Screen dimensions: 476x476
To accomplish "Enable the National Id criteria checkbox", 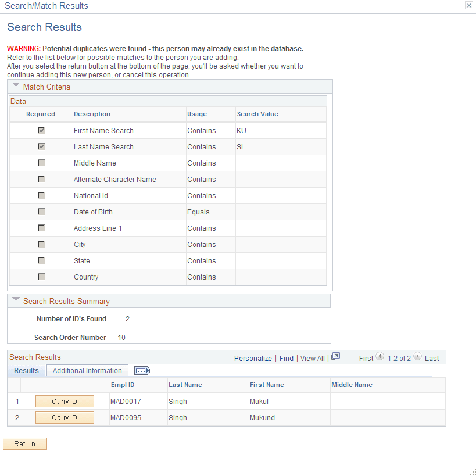I will coord(41,195).
